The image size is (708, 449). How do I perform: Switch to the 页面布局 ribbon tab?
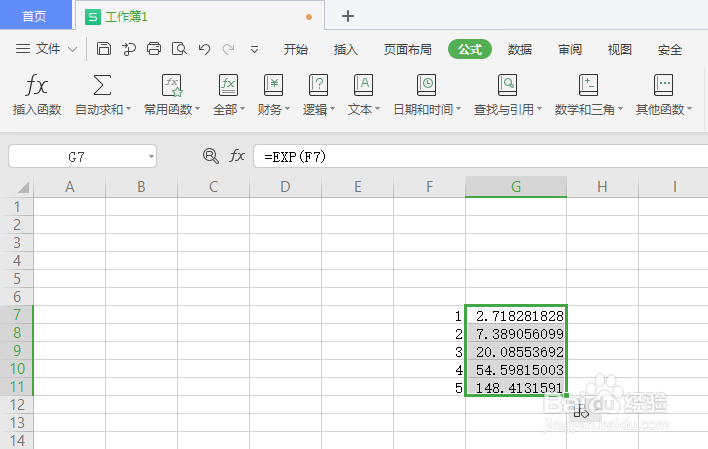(407, 49)
